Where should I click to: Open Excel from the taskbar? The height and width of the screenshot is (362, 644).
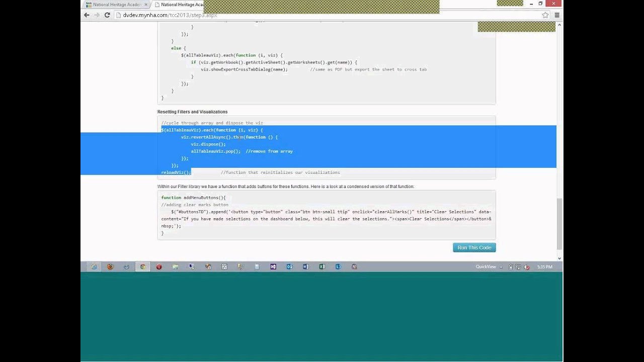point(322,266)
